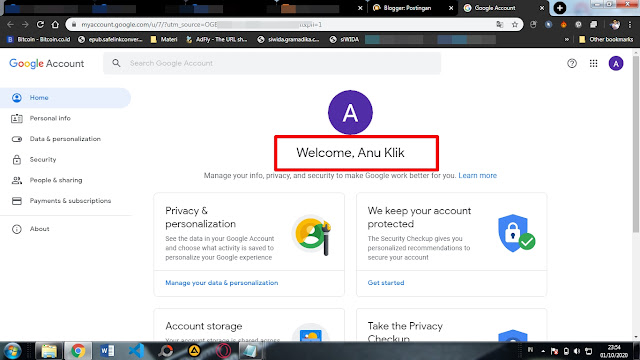Open the Windows Start button
This screenshot has width=640, height=360.
(x=13, y=351)
